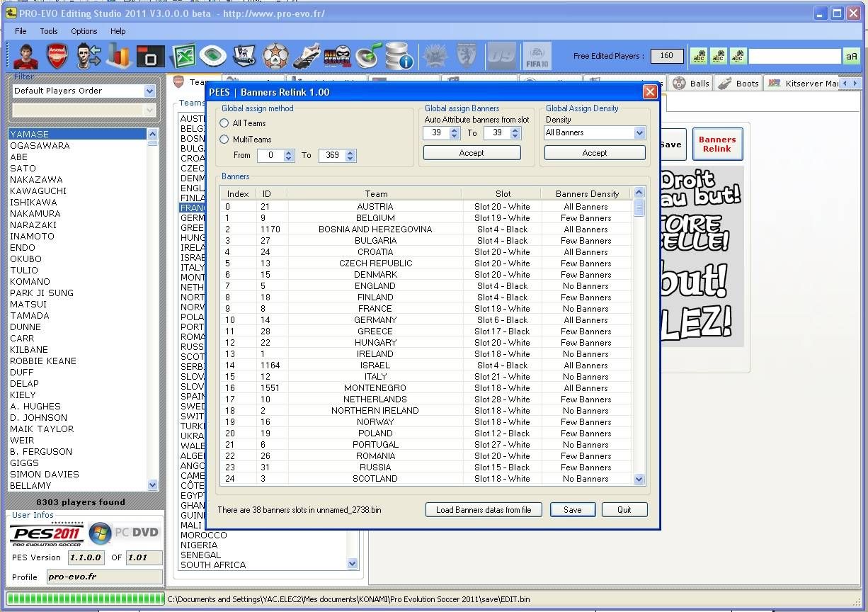
Task: Increase the MultiTeams From value
Action: (289, 152)
